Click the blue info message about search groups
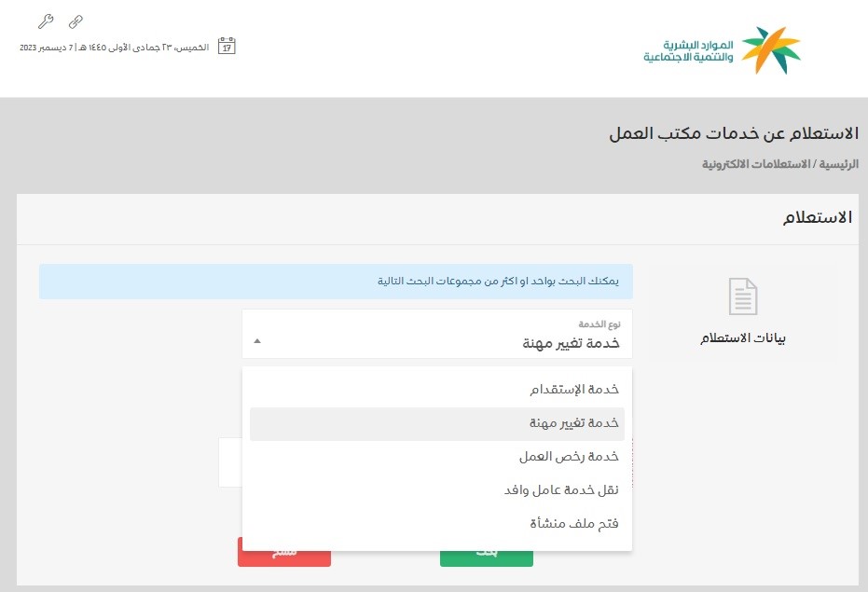The height and width of the screenshot is (592, 868). pos(336,282)
